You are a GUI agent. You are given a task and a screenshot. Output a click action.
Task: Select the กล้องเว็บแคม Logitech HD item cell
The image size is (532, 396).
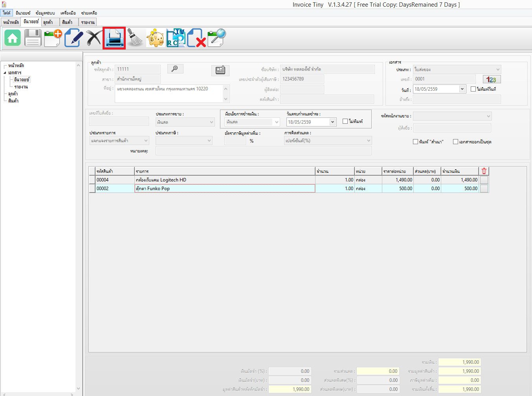pyautogui.click(x=225, y=180)
